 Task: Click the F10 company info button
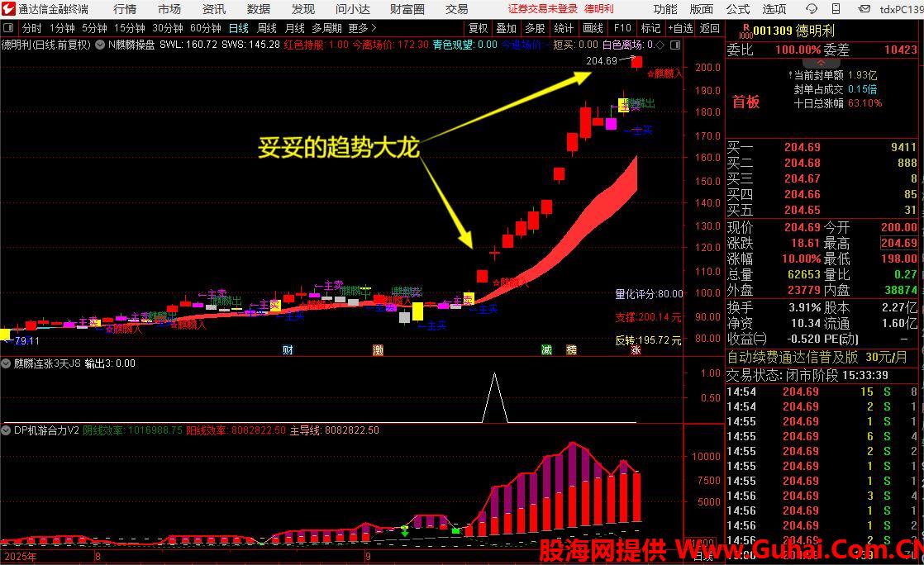click(x=622, y=28)
